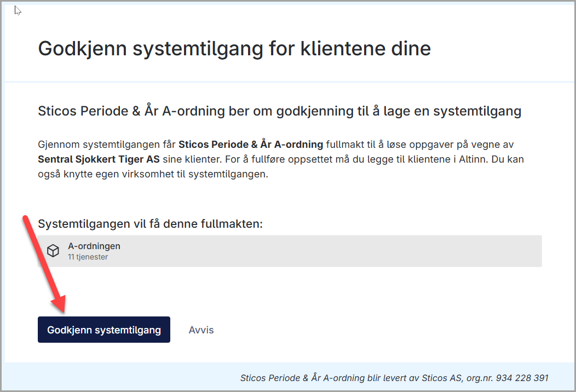576x392 pixels.
Task: Click the Godkjenn systemtilgang button
Action: point(104,330)
